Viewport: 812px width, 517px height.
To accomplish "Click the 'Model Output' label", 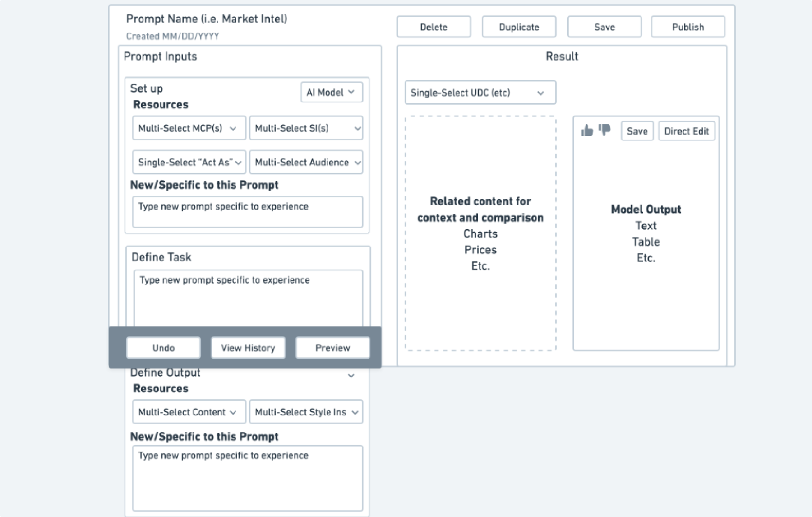I will tap(646, 210).
